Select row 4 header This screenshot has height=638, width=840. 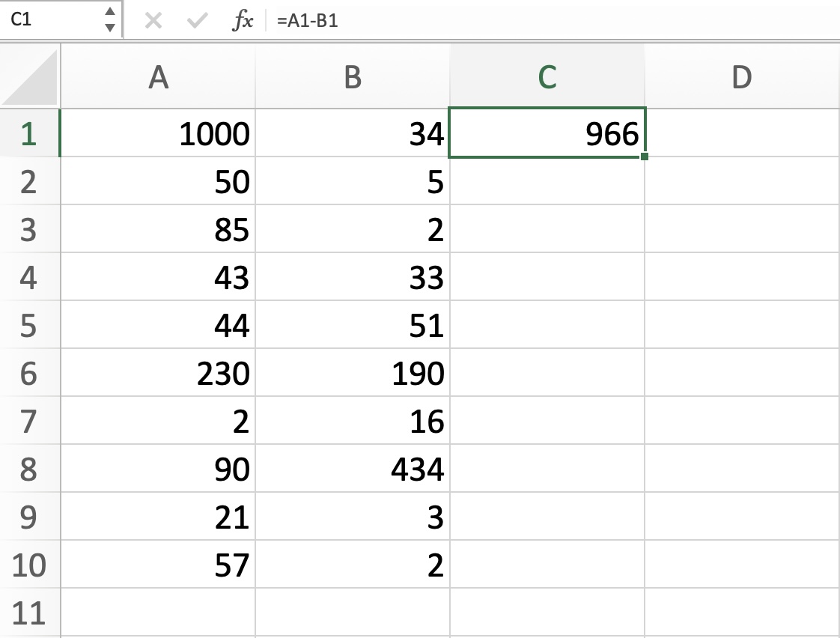[29, 276]
